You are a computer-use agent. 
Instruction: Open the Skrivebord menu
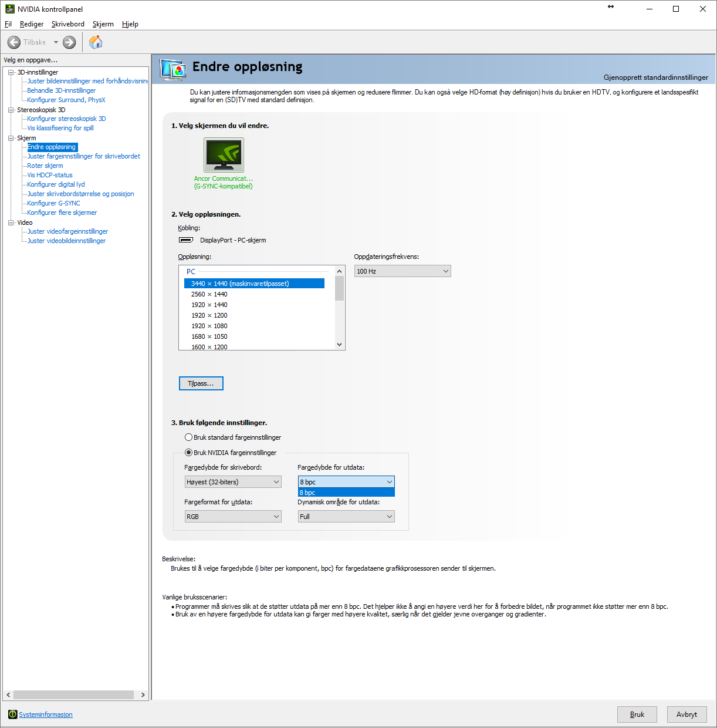pyautogui.click(x=68, y=24)
